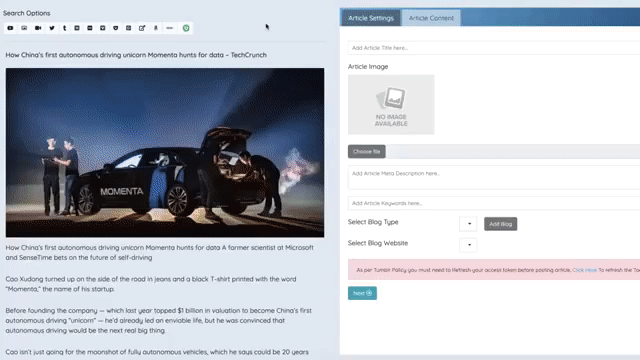Pick the Tumblr search option icon

click(64, 28)
